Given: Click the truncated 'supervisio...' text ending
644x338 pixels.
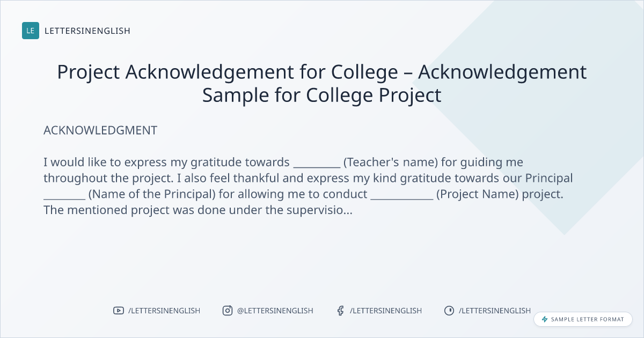Looking at the screenshot, I should tap(327, 210).
